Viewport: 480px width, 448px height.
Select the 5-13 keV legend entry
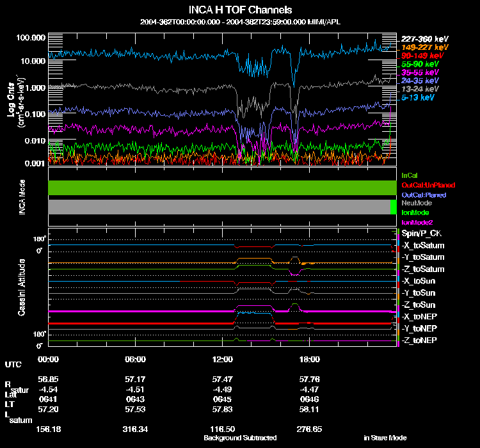point(419,98)
